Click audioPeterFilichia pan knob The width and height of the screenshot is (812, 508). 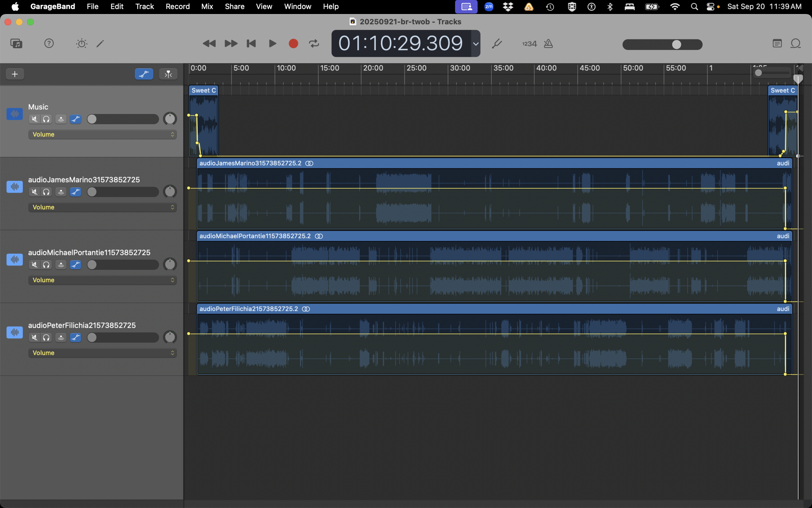point(170,337)
